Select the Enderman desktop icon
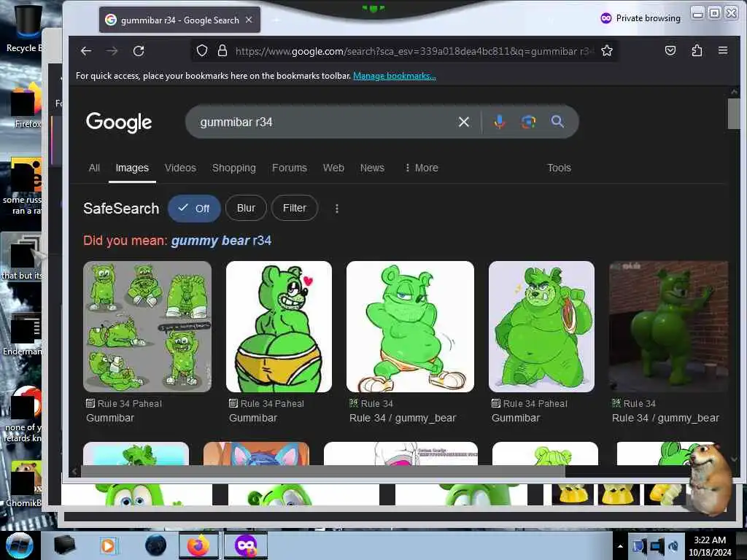The image size is (747, 560). tap(23, 335)
